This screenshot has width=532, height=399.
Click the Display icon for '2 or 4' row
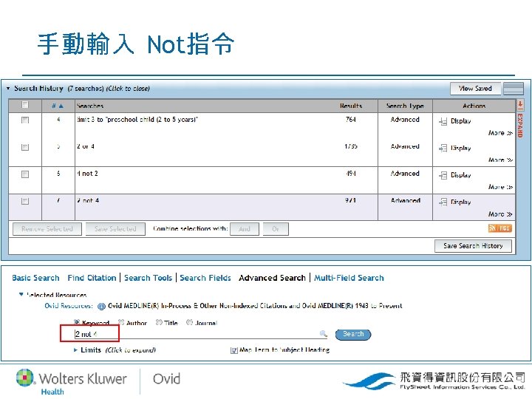pos(443,149)
